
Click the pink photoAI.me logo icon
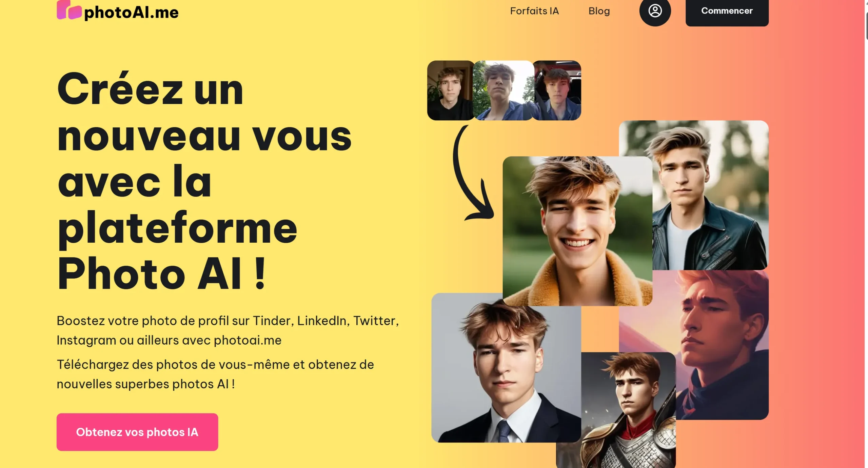pos(69,10)
